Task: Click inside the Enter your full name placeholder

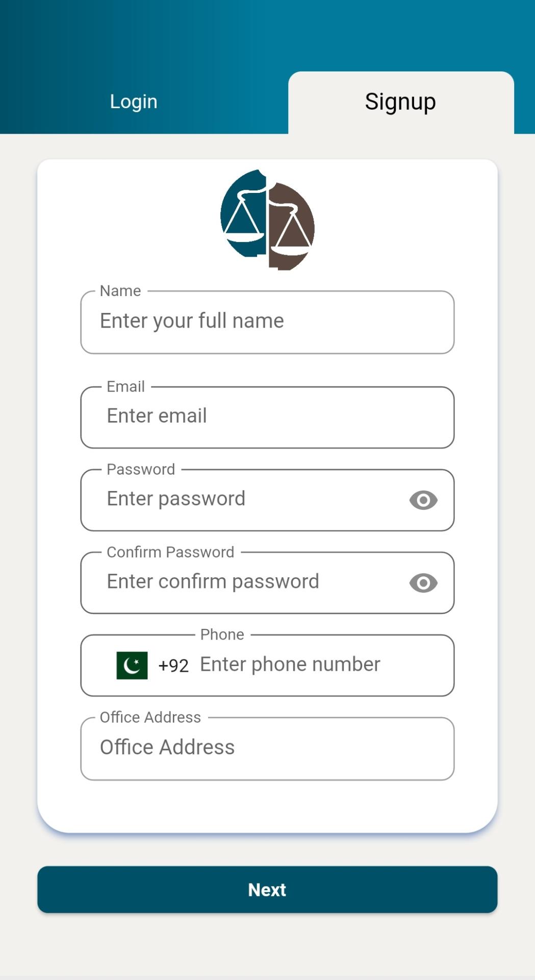Action: [x=191, y=321]
